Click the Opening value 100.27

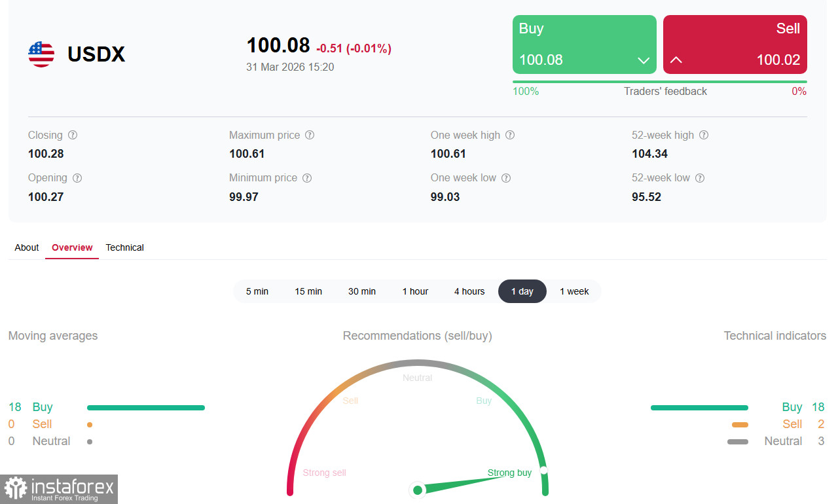click(x=46, y=196)
